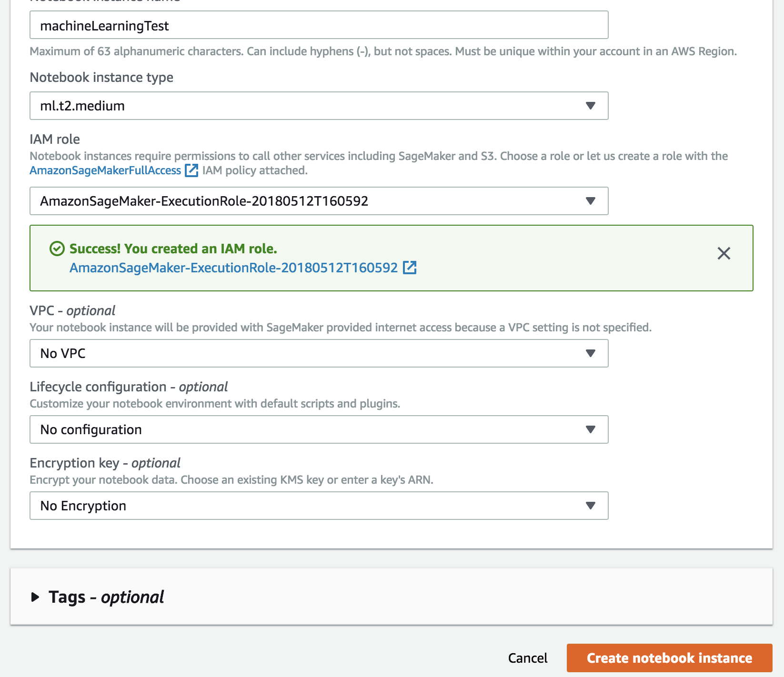The image size is (784, 677).
Task: Expand the Tags optional section
Action: (x=35, y=597)
